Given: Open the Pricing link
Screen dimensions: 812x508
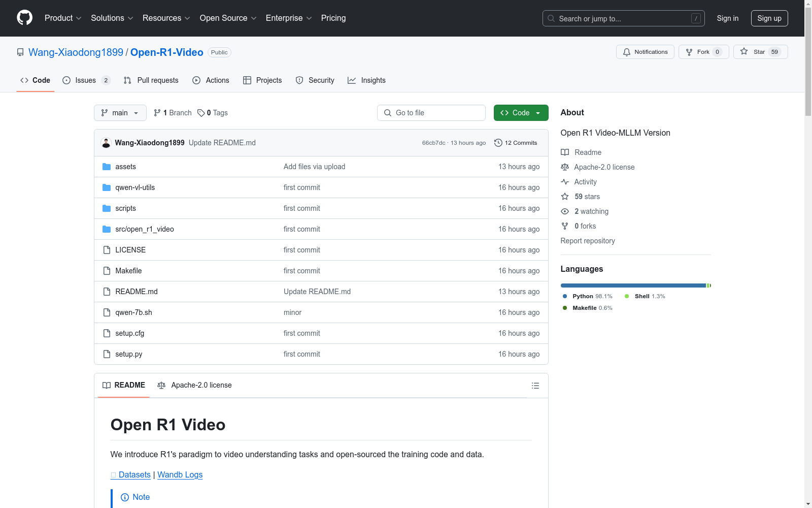Looking at the screenshot, I should tap(333, 18).
